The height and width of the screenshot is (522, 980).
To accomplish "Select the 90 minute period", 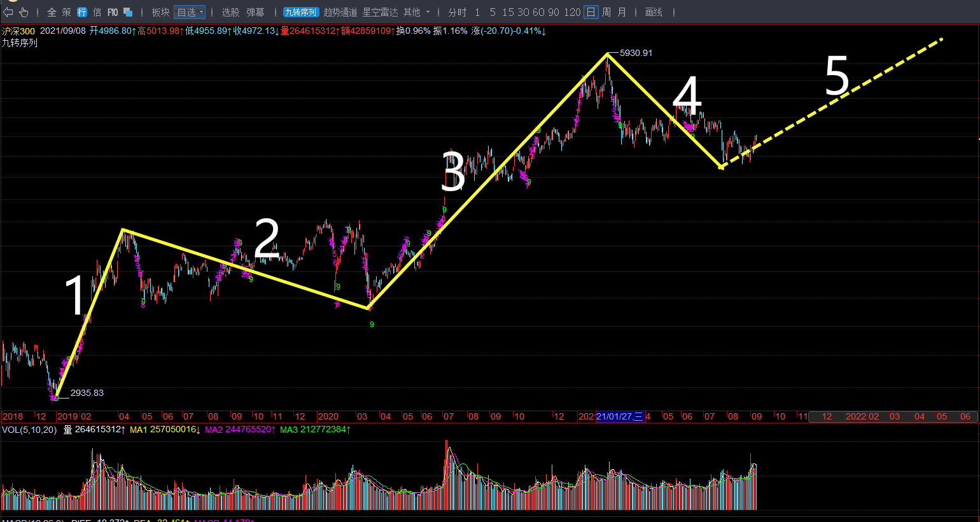I will tap(554, 12).
